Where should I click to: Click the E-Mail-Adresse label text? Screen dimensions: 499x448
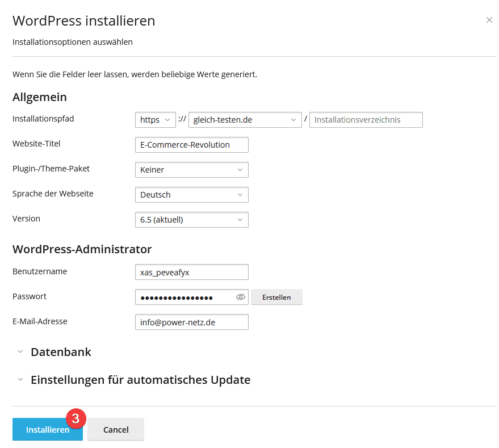click(40, 321)
